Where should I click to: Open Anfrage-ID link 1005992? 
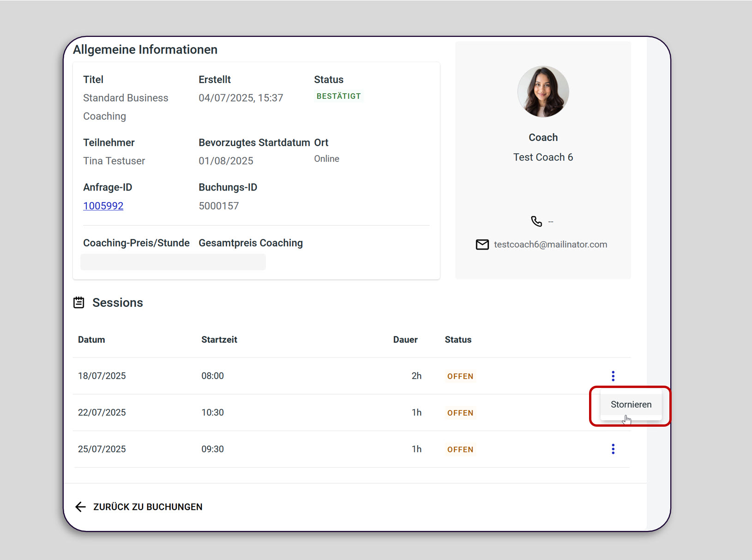click(x=103, y=206)
